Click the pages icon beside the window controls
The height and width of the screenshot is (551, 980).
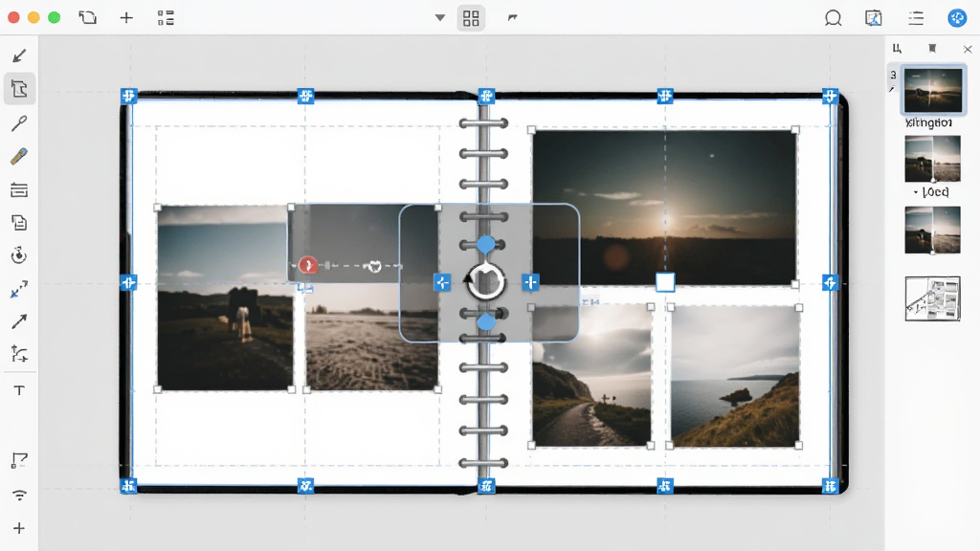pyautogui.click(x=87, y=17)
